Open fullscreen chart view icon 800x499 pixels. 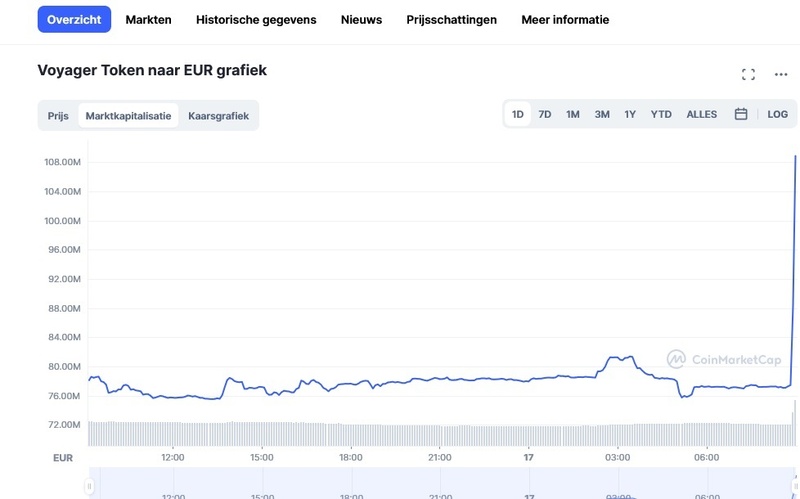click(x=748, y=74)
